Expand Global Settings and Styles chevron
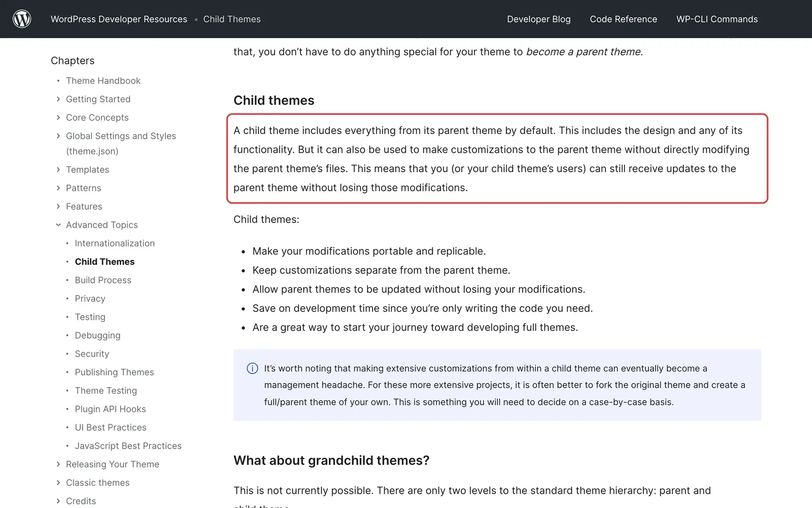812x508 pixels. click(x=58, y=136)
